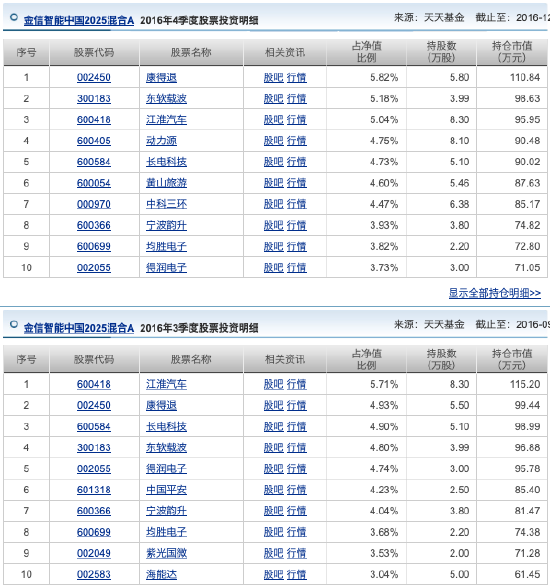Click 股票代码 header in Q3 table
This screenshot has height=587, width=550.
[94, 359]
